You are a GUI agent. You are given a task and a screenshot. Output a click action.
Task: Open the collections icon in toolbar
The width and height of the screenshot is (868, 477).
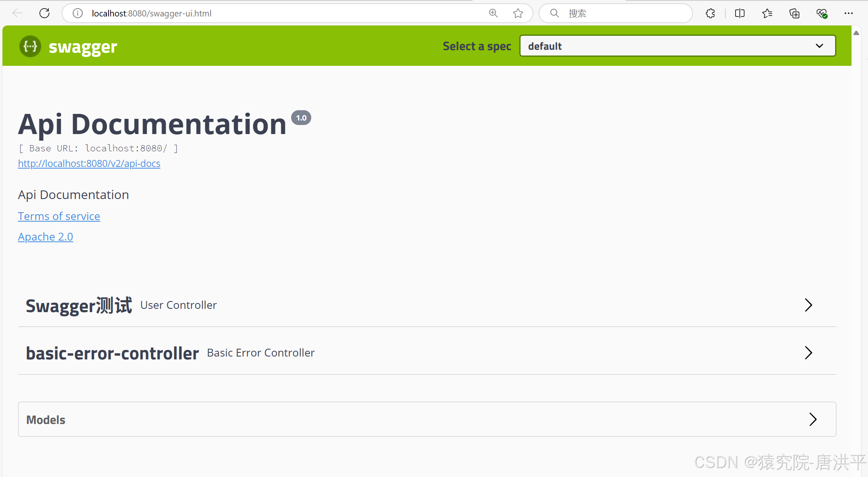tap(794, 13)
